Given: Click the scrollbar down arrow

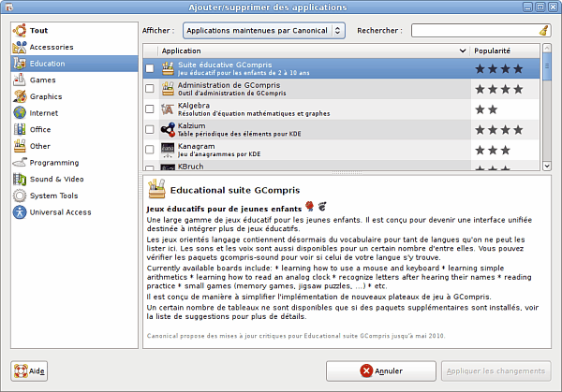Looking at the screenshot, I should tap(547, 166).
